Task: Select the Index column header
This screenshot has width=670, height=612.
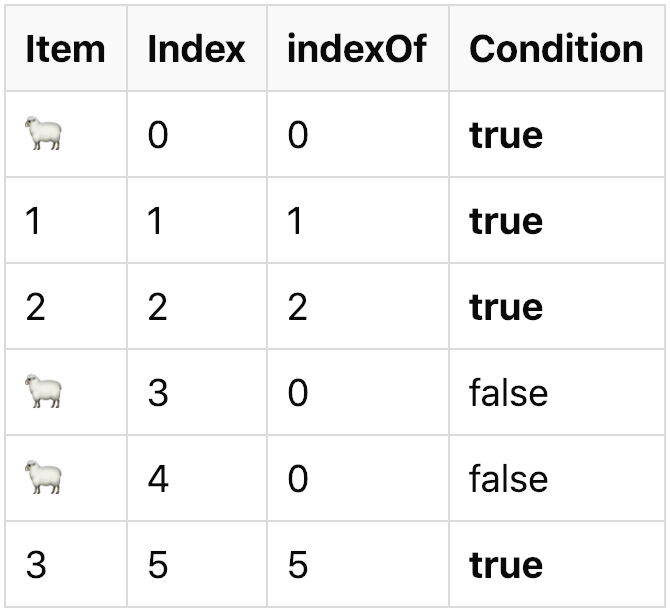Action: pos(196,49)
